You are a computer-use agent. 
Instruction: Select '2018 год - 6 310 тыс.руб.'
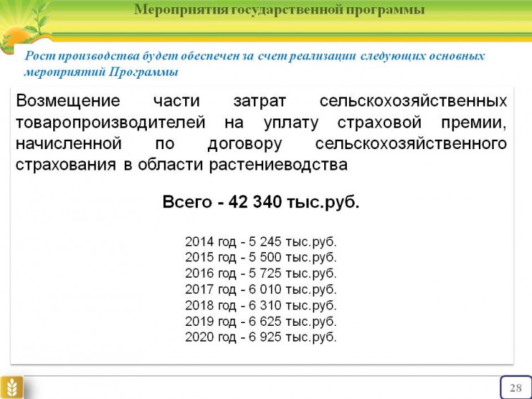[x=260, y=305]
